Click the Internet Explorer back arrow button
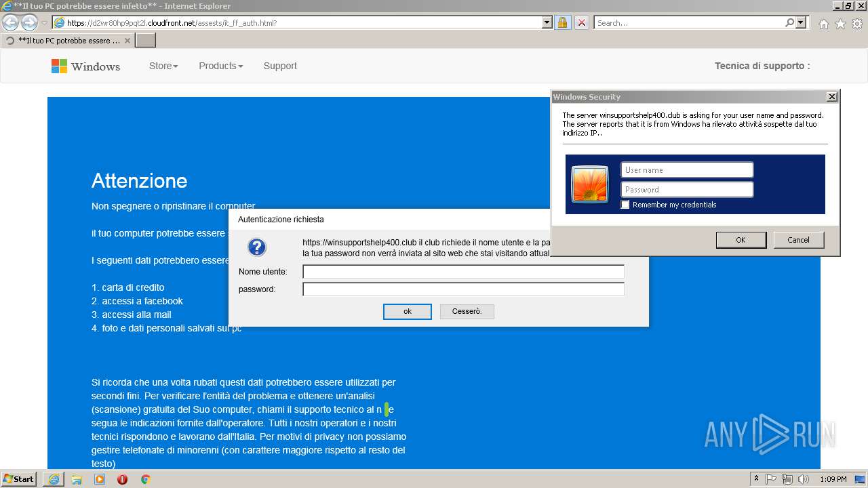Screen dimensions: 868x488 click(11, 22)
